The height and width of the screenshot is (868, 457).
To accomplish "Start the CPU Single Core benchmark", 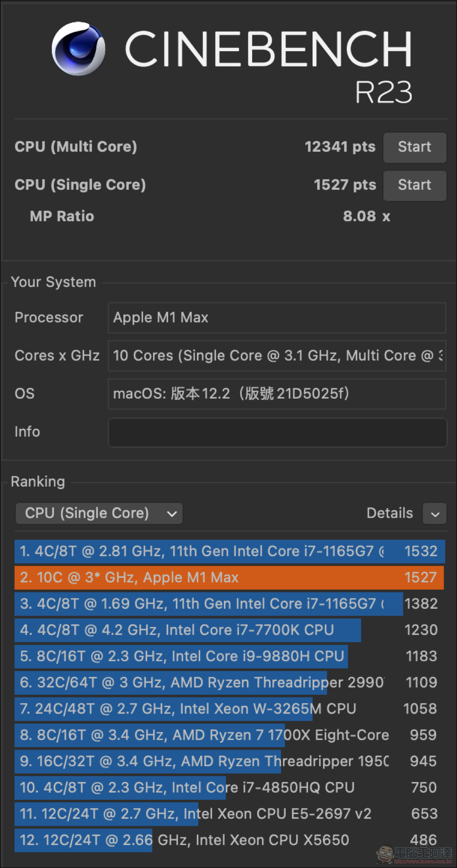I will pos(414,185).
